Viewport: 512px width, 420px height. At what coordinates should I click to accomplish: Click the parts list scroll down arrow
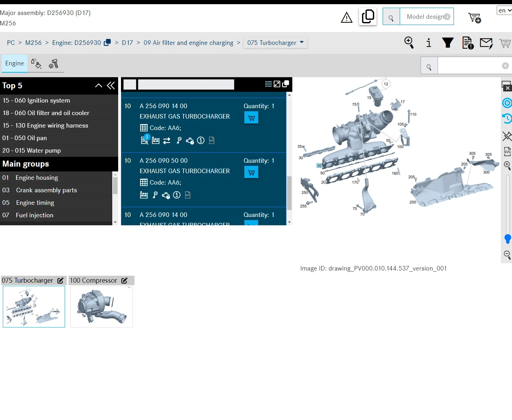(289, 222)
